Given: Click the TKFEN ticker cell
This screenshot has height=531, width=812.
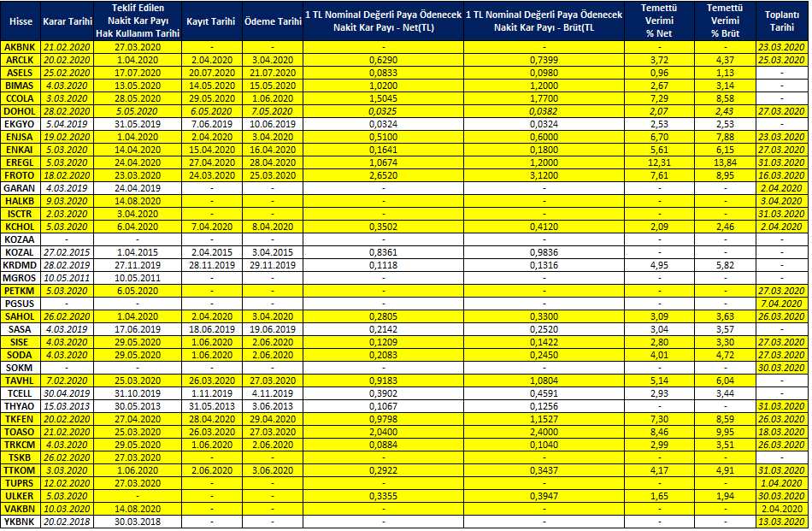Looking at the screenshot, I should tap(21, 419).
